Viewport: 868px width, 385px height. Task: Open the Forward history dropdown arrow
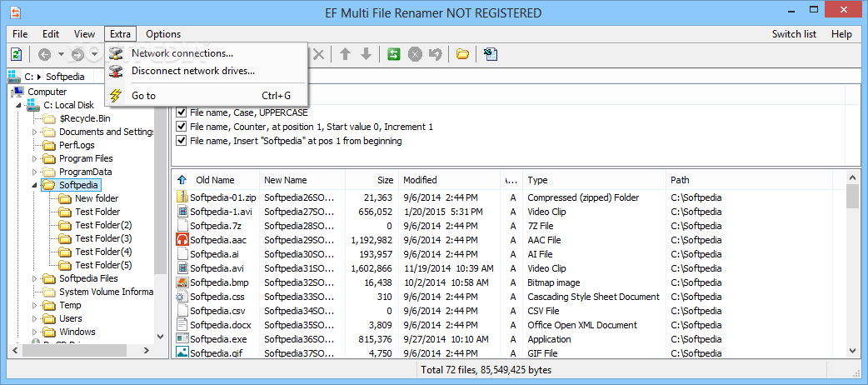95,54
